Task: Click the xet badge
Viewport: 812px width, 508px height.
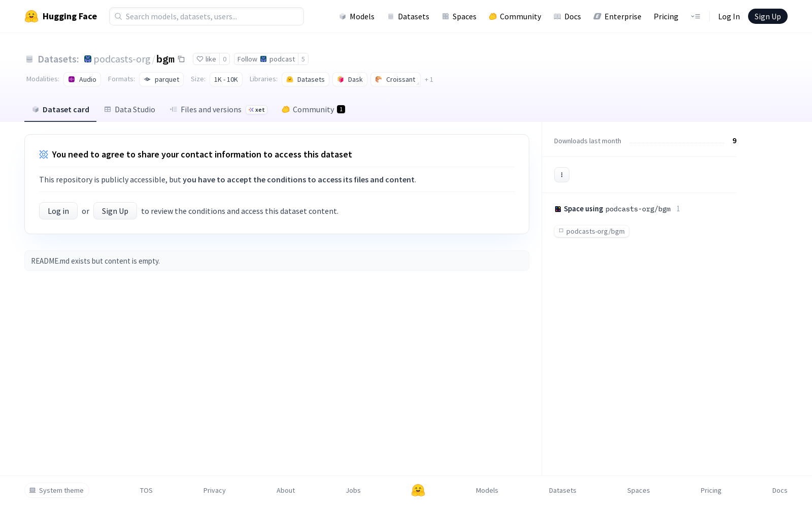Action: click(256, 110)
